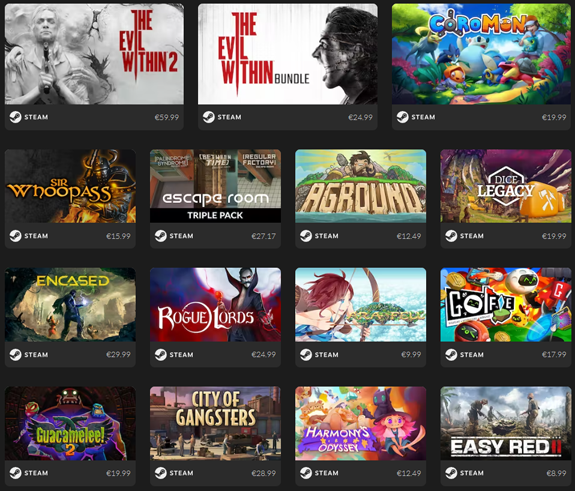Click the Steam icon under Coromon
Image resolution: width=575 pixels, height=491 pixels.
coord(402,117)
